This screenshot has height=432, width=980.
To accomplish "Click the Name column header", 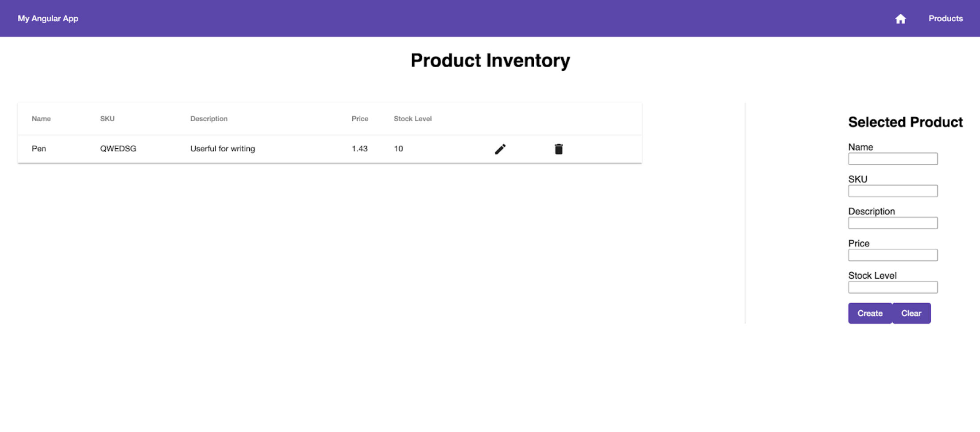I will [x=41, y=119].
